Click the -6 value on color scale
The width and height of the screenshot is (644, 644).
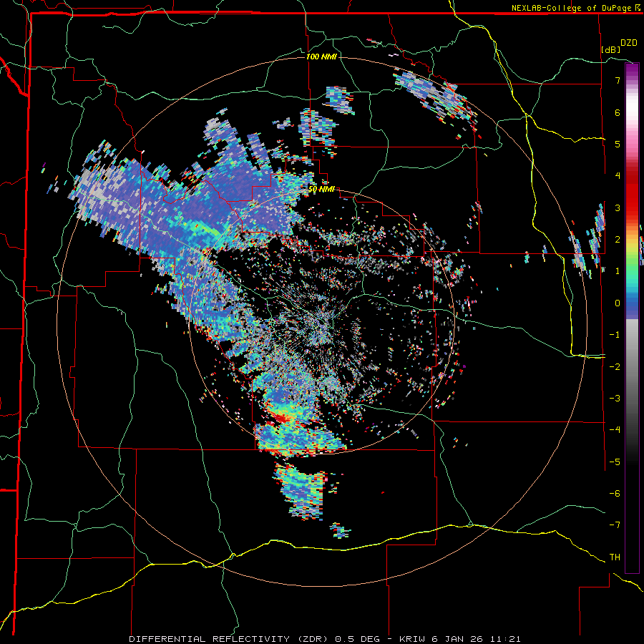pyautogui.click(x=615, y=494)
